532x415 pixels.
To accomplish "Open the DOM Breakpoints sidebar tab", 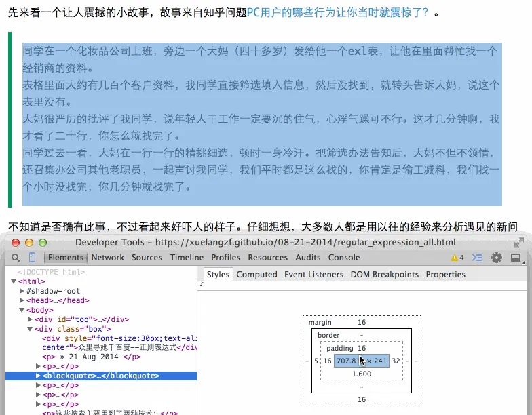I will tap(384, 275).
